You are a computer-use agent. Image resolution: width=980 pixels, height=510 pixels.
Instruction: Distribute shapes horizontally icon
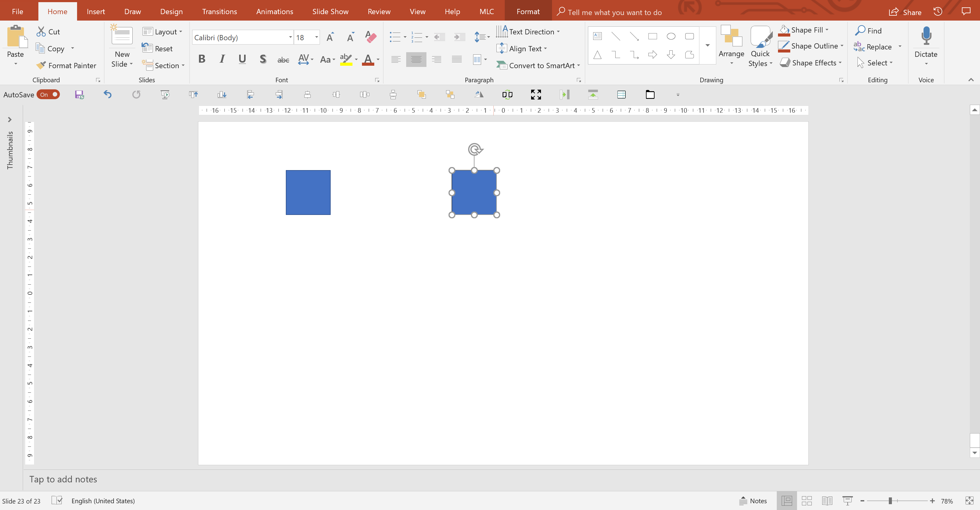click(364, 94)
